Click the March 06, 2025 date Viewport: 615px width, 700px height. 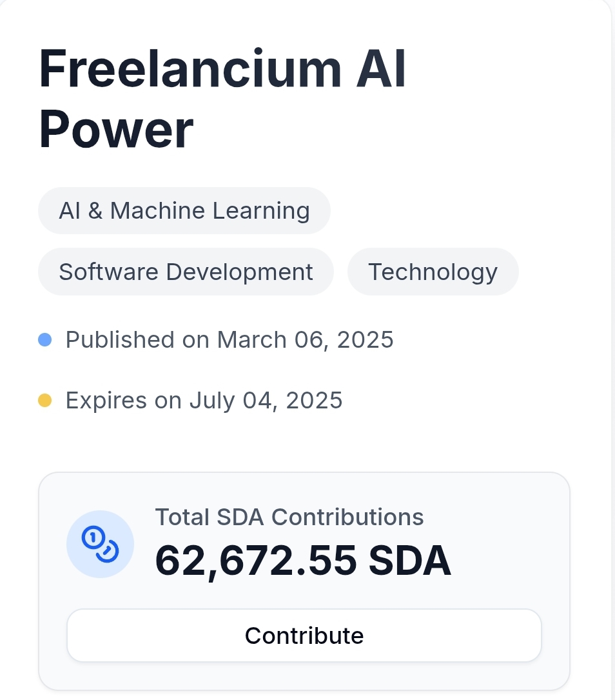tap(305, 340)
